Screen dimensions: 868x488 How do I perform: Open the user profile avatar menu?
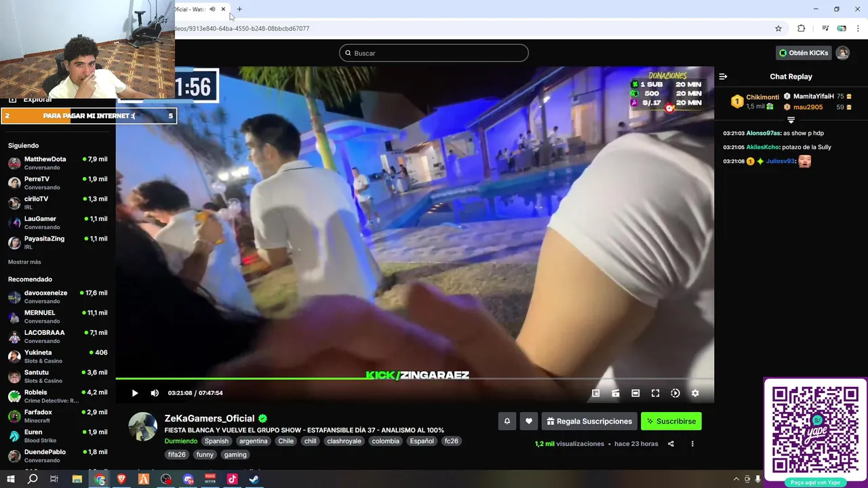(x=842, y=53)
